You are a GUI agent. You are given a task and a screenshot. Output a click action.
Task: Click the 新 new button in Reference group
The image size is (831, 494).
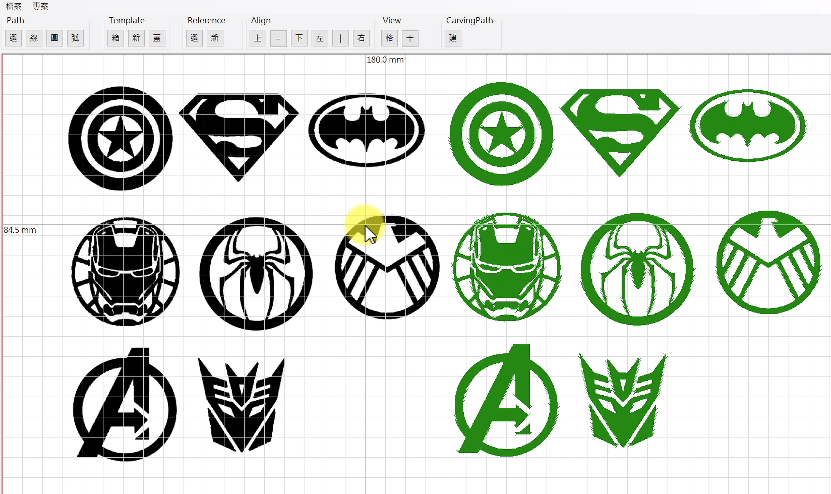point(215,38)
